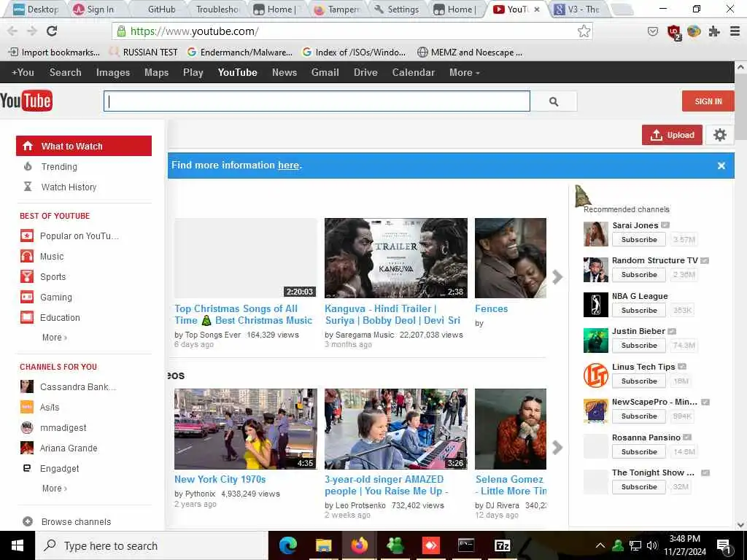Expand More under Channels for You
This screenshot has height=560, width=747.
click(x=54, y=488)
